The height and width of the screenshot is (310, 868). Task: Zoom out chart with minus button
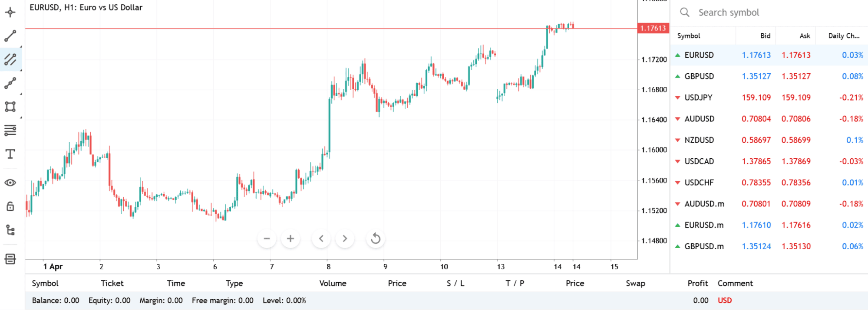coord(267,238)
